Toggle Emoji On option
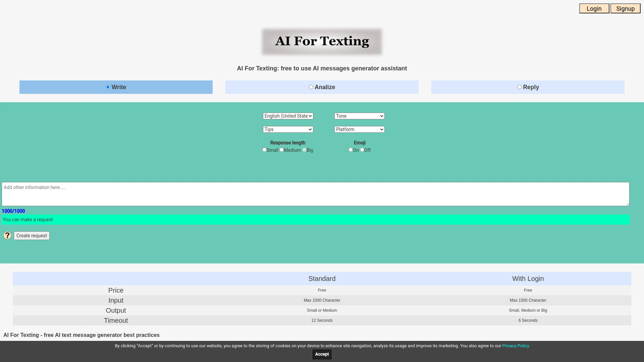Viewport: 644px width, 362px height. point(351,150)
